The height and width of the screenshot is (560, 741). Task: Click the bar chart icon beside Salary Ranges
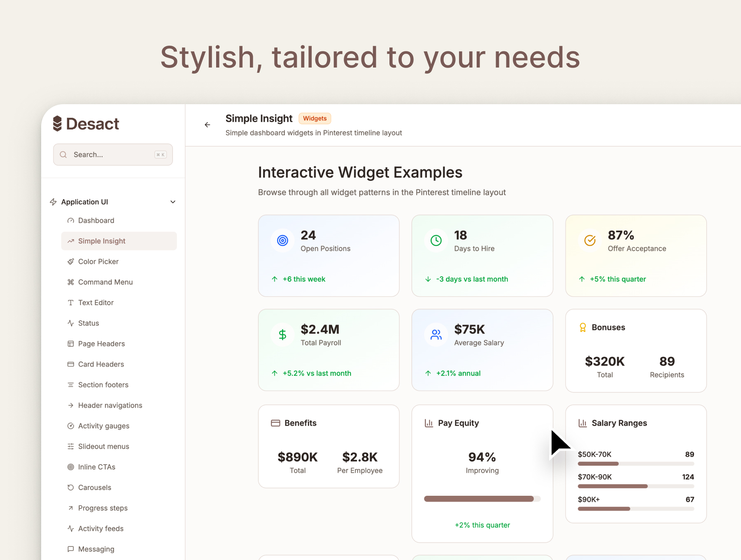pyautogui.click(x=583, y=423)
